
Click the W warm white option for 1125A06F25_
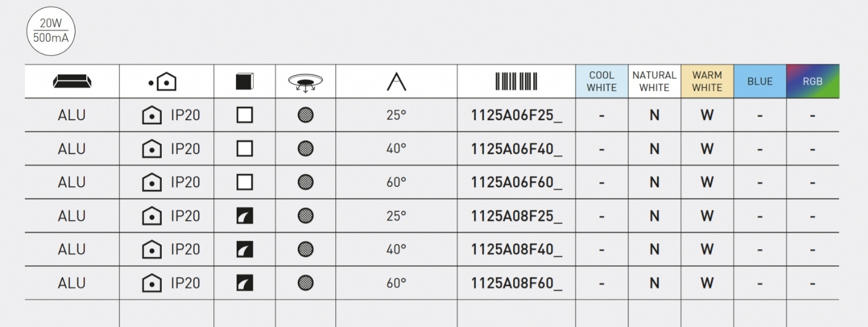coord(707,115)
